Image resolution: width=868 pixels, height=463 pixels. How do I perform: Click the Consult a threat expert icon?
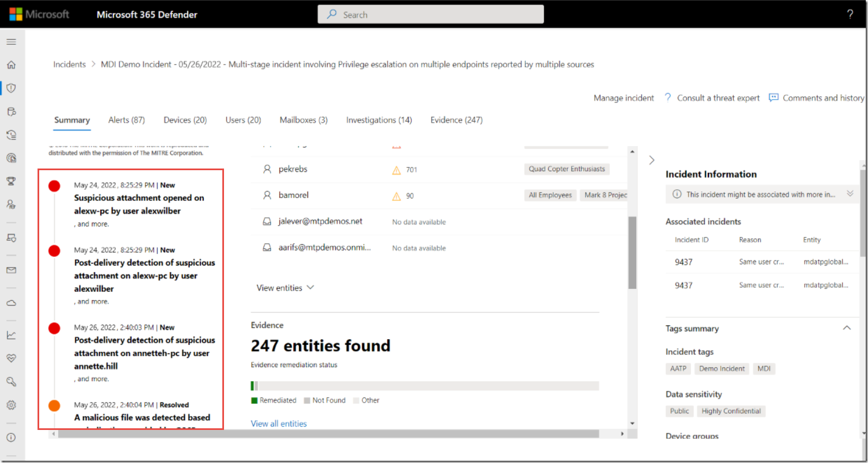[668, 97]
